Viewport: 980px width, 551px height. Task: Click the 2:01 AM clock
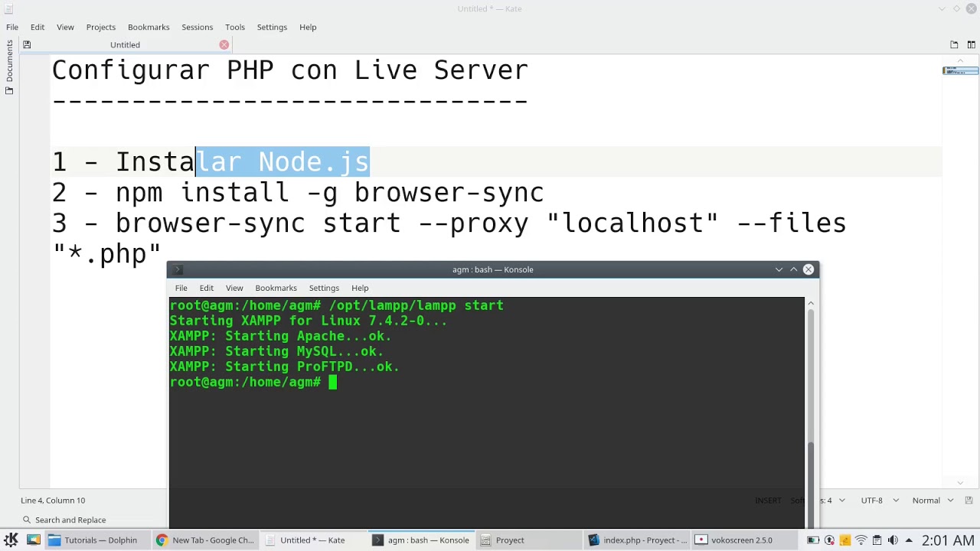(x=948, y=540)
